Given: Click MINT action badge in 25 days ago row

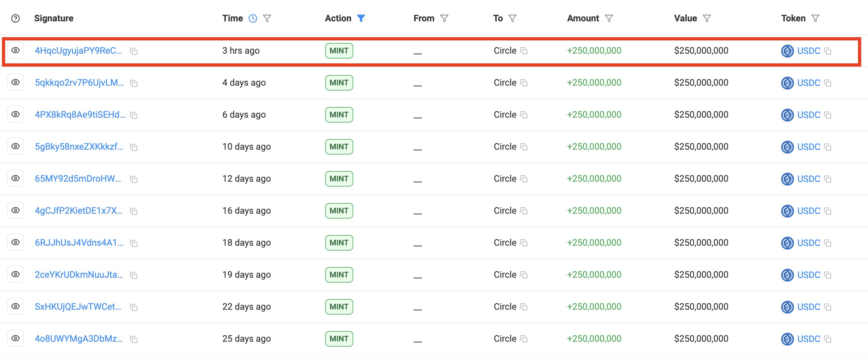Looking at the screenshot, I should [x=339, y=339].
